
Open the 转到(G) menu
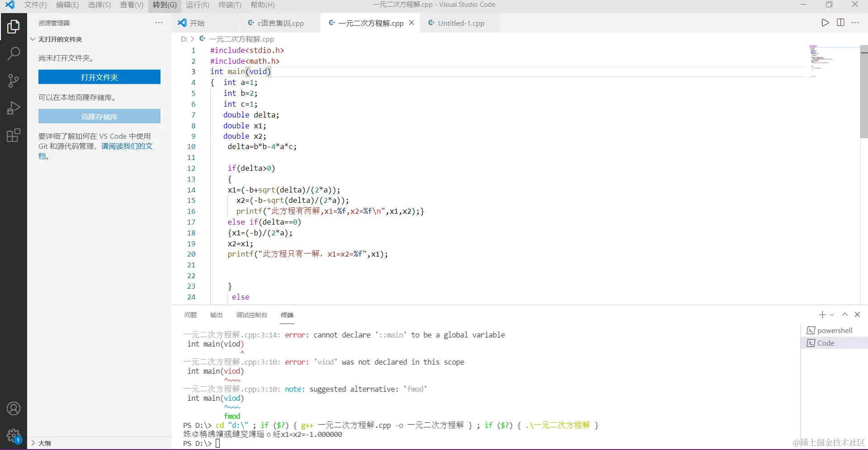pos(165,5)
